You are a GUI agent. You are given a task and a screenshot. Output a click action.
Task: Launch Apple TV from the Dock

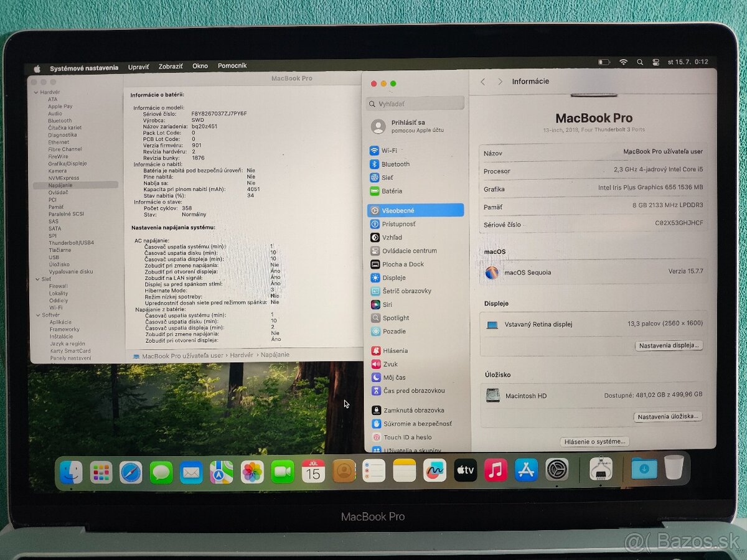pos(465,470)
